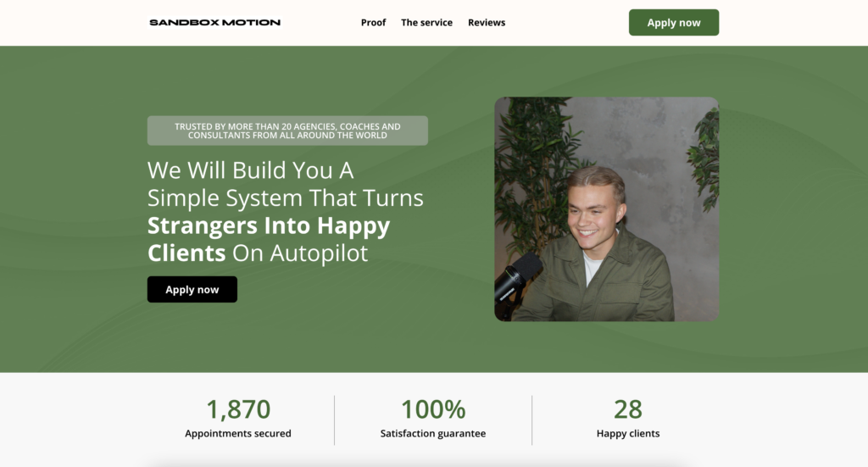Click the plant in the photo's corner
868x467 pixels.
704,158
